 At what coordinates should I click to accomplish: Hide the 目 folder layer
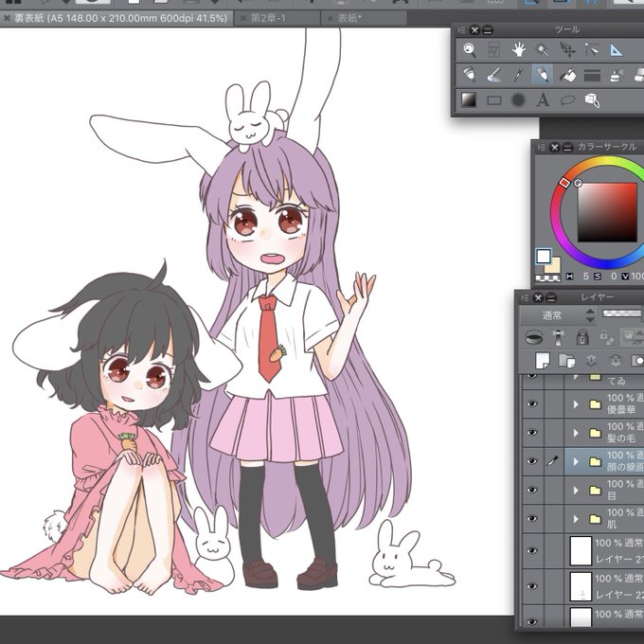(x=532, y=490)
